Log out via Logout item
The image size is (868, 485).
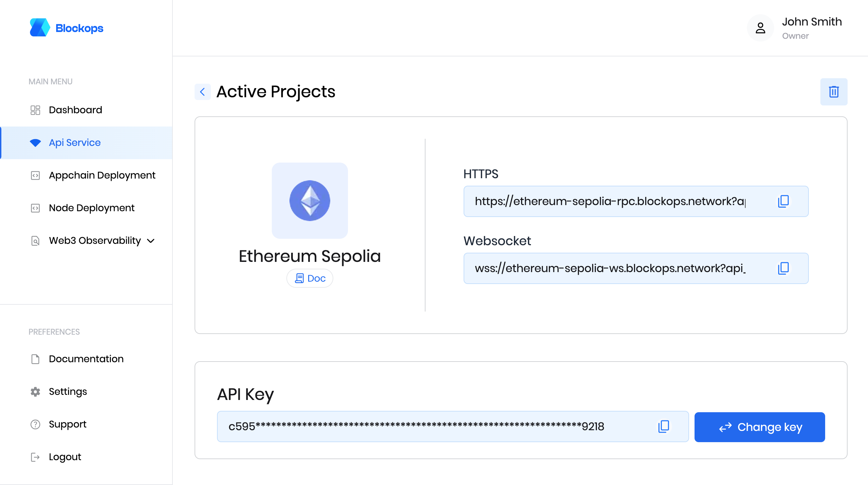(x=65, y=457)
